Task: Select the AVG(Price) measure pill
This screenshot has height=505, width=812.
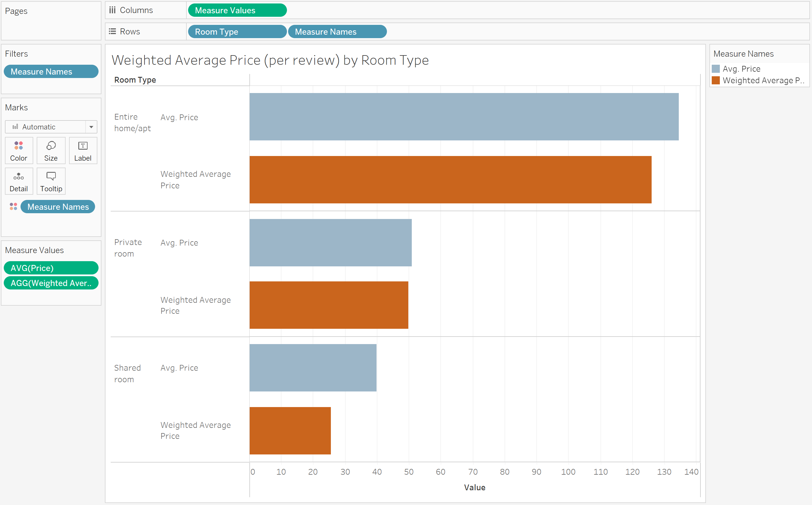Action: [x=51, y=268]
